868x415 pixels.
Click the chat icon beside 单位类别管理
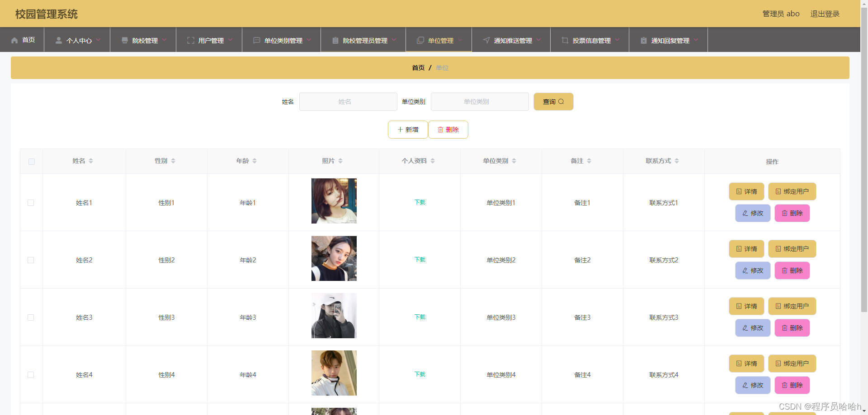point(257,40)
